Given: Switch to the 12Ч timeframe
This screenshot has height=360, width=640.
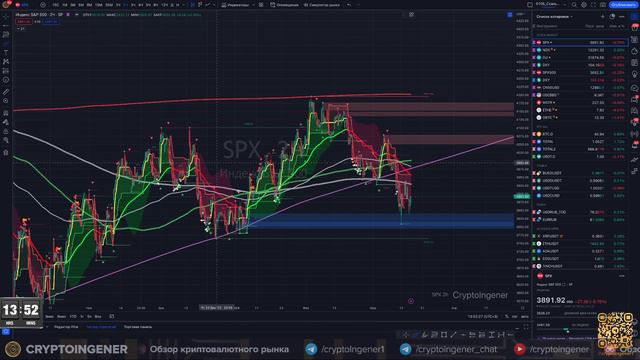Looking at the screenshot, I should [164, 5].
